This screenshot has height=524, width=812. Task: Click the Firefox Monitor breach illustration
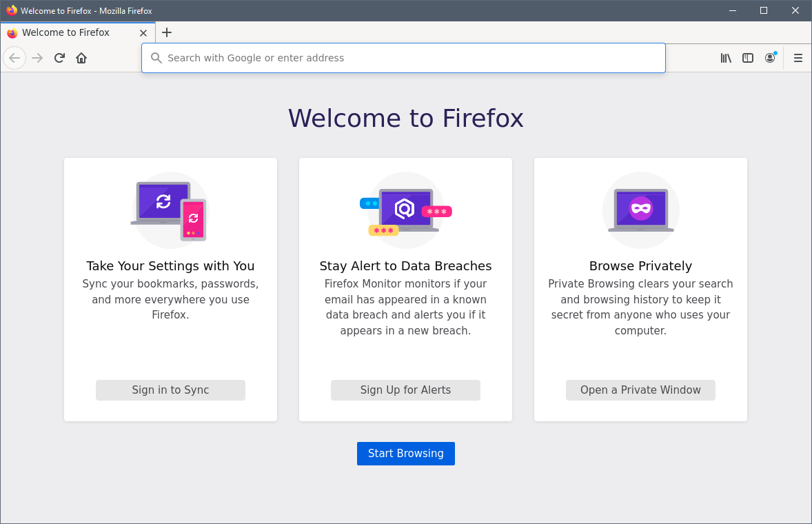coord(405,210)
